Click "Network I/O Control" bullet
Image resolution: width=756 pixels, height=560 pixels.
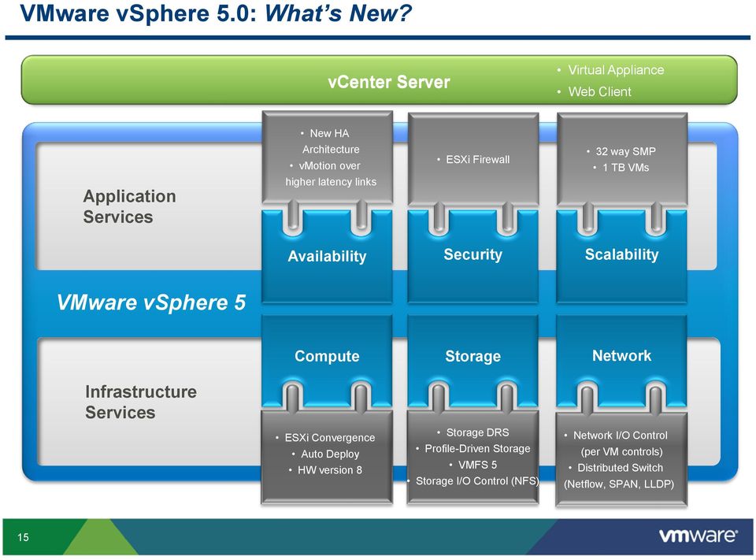click(620, 436)
